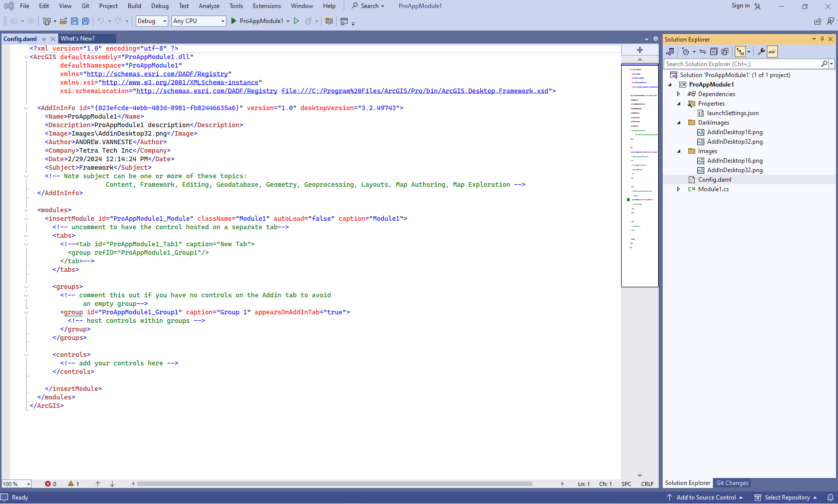
Task: Go to previous issue with up arrow
Action: point(98,484)
